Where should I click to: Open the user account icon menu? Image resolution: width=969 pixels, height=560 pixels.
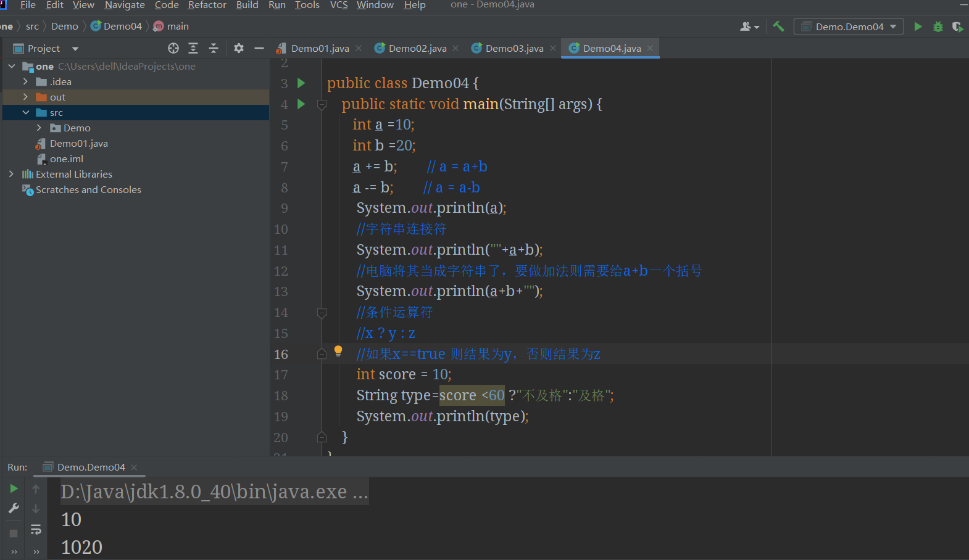749,27
